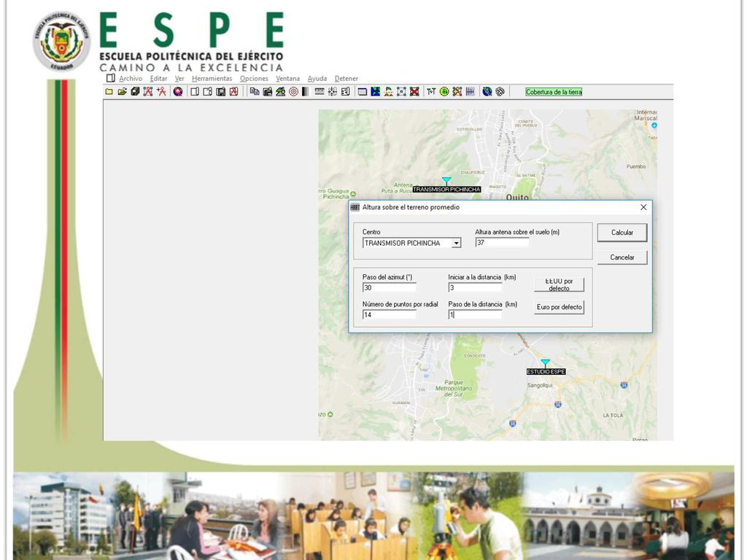Viewport: 747px width, 560px height.
Task: Open the Archivo menu
Action: coord(131,79)
